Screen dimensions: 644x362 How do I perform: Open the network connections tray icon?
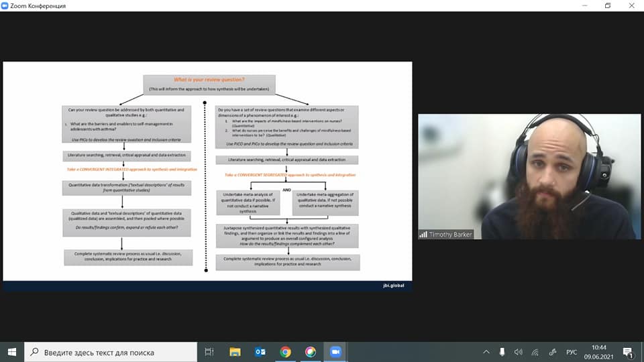535,352
